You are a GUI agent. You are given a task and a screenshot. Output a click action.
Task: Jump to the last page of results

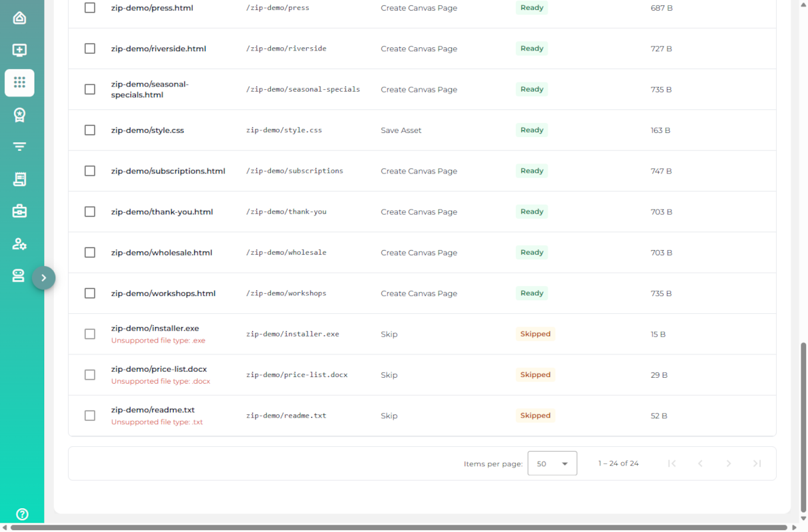757,464
